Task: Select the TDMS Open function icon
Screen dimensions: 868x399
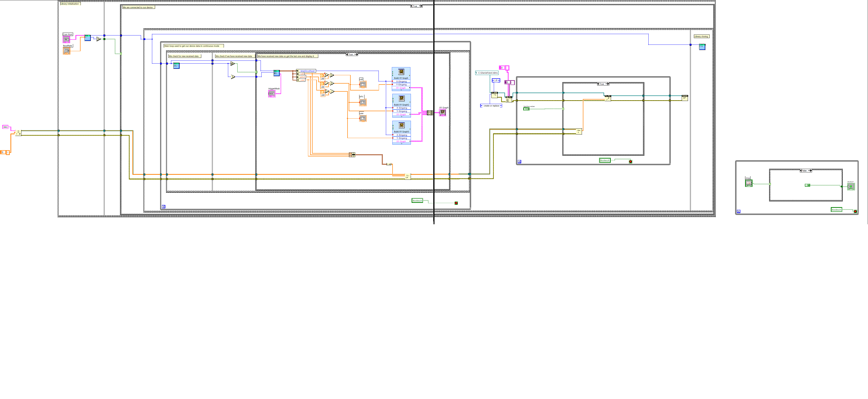Action: pos(494,95)
